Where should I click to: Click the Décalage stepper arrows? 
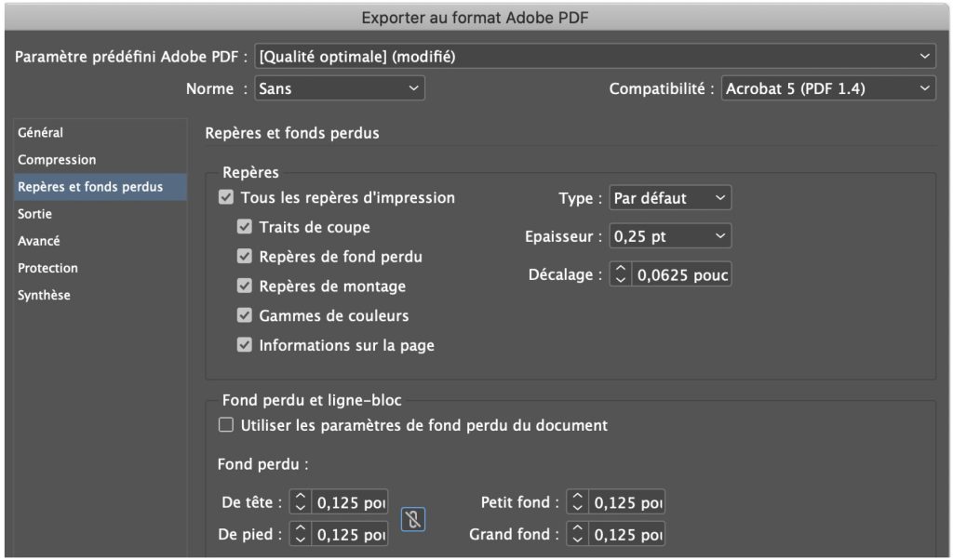(x=621, y=275)
